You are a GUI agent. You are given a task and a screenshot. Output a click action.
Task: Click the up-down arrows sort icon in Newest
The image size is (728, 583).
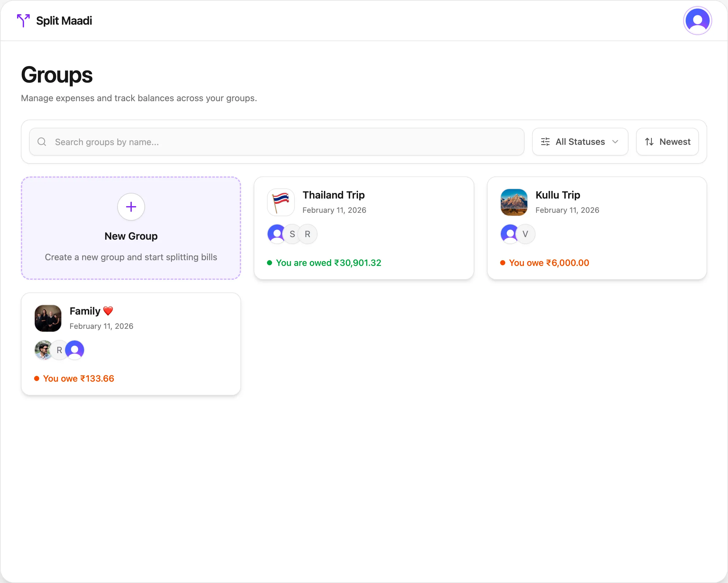click(650, 142)
